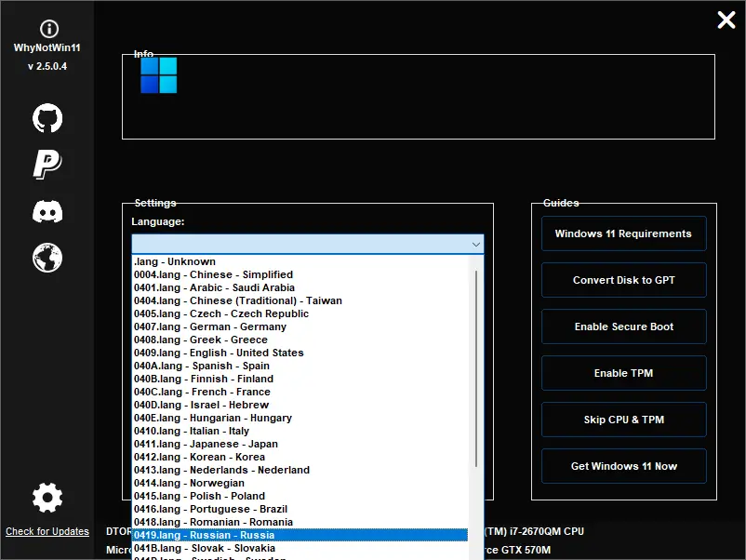Choose 040C.lang French - France
This screenshot has width=746, height=560.
[x=300, y=392]
